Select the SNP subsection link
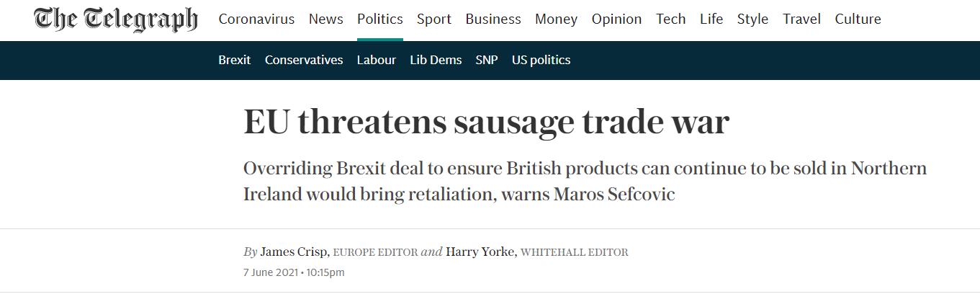This screenshot has height=294, width=980. click(x=487, y=60)
